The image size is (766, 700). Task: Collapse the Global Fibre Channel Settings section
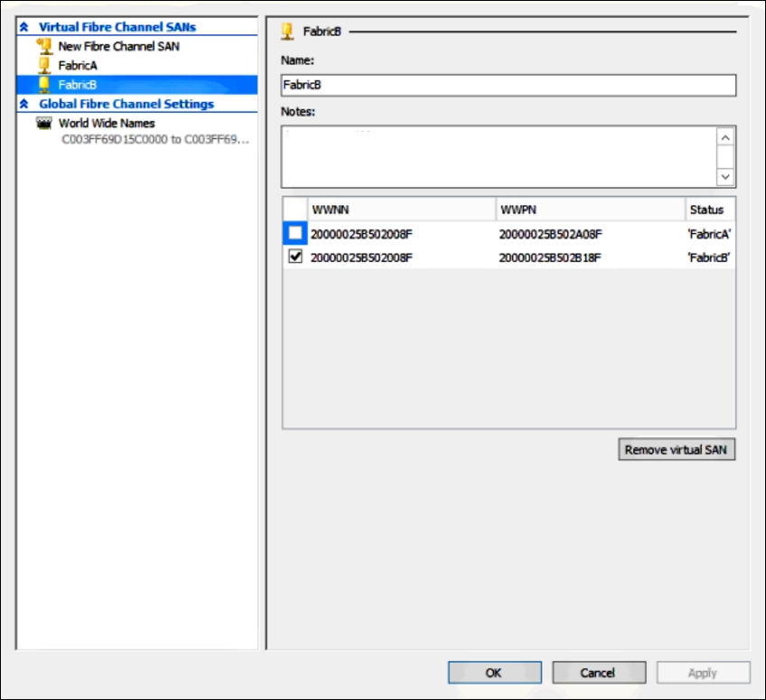click(24, 104)
